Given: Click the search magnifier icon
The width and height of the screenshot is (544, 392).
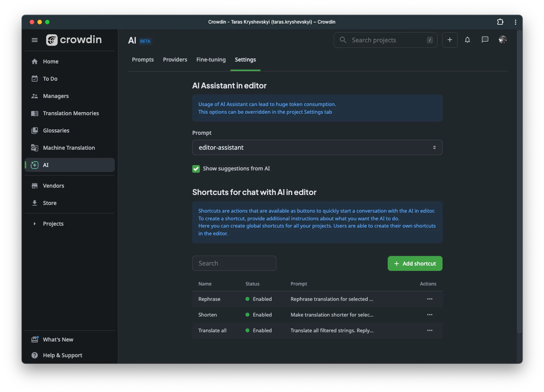Looking at the screenshot, I should 343,40.
